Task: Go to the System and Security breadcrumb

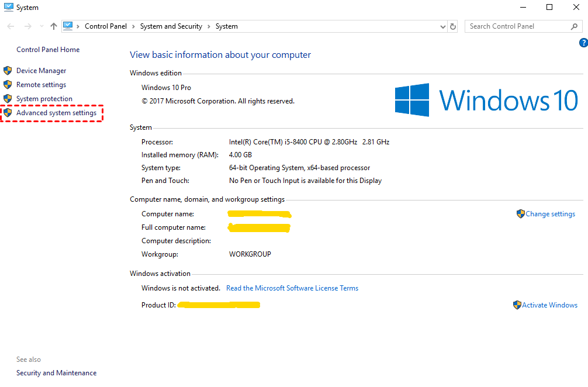Action: [171, 26]
